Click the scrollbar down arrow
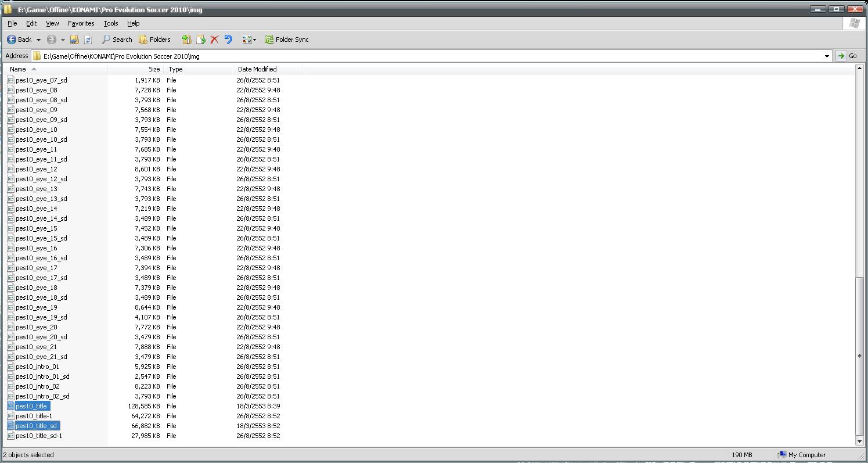 [860, 442]
